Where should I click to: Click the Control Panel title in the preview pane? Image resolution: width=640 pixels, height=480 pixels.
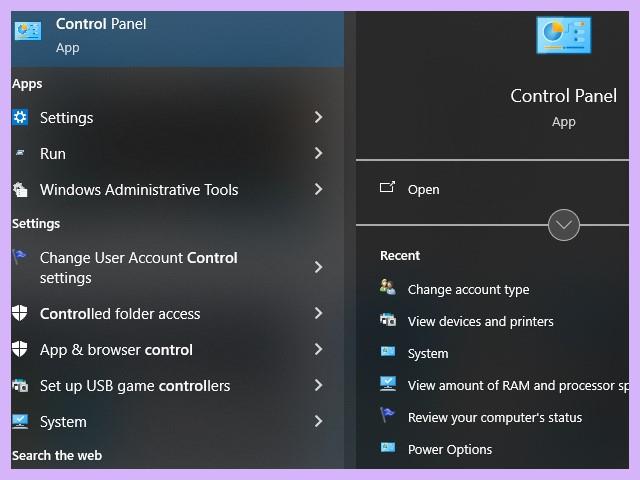click(563, 96)
